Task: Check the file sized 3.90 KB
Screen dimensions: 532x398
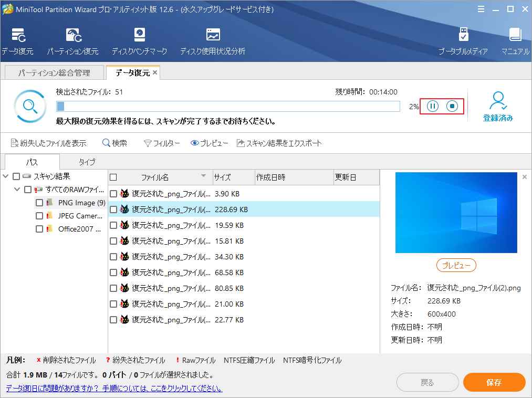Action: [x=113, y=194]
